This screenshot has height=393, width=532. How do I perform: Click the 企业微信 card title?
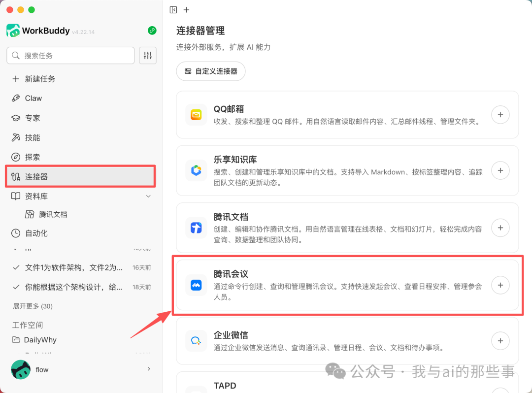point(231,335)
